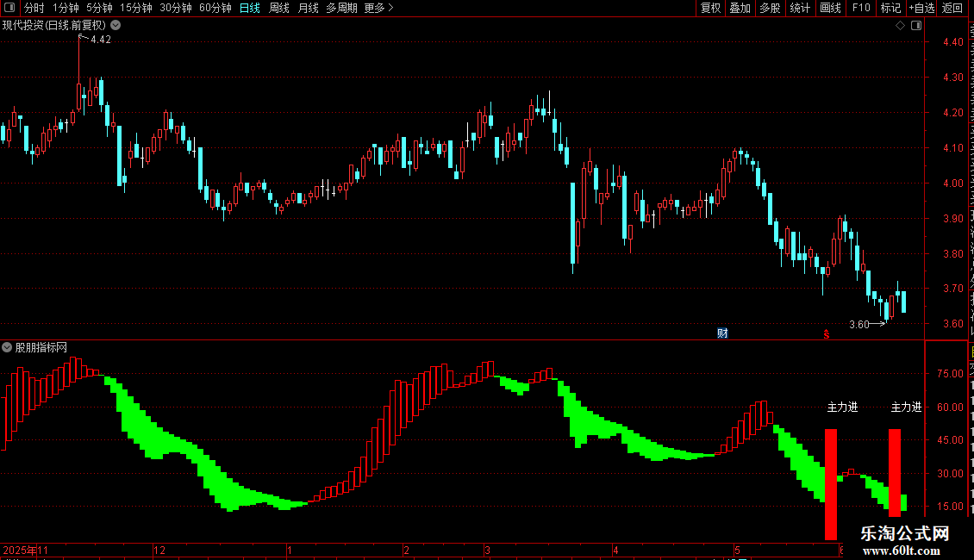Switch to 分时 intraday view
Viewport: 974px width, 560px height.
pyautogui.click(x=34, y=8)
